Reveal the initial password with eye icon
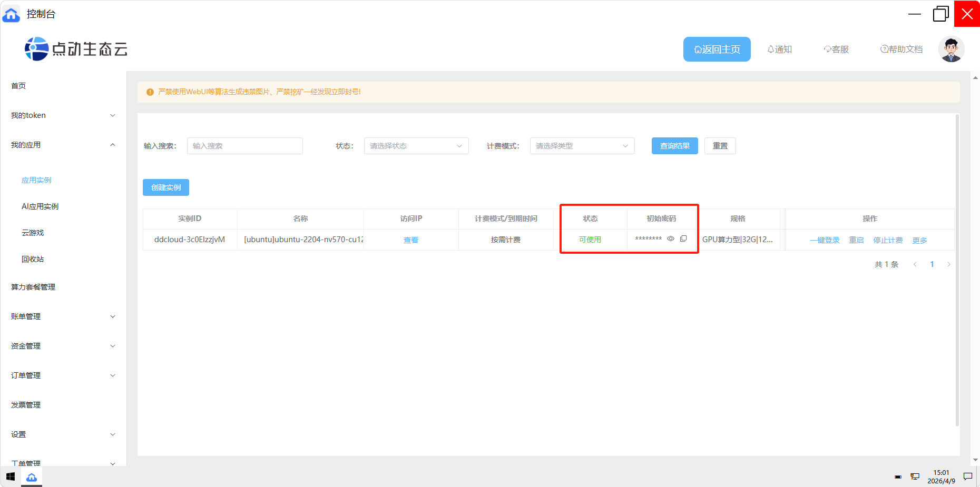The height and width of the screenshot is (487, 980). pyautogui.click(x=671, y=239)
